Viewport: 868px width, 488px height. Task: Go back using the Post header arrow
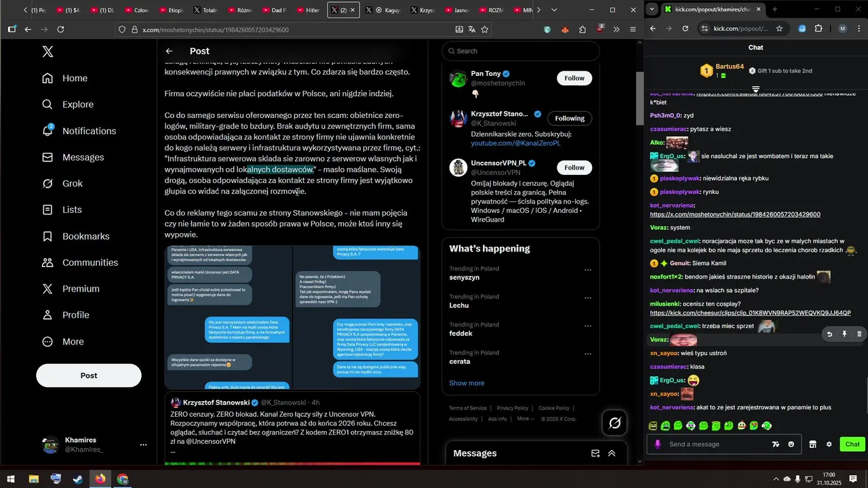point(170,51)
